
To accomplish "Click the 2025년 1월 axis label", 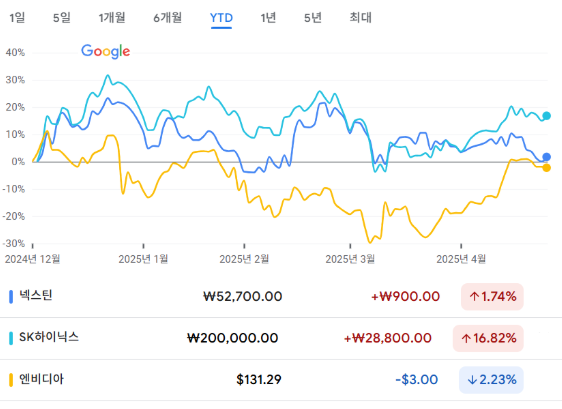I will (143, 259).
